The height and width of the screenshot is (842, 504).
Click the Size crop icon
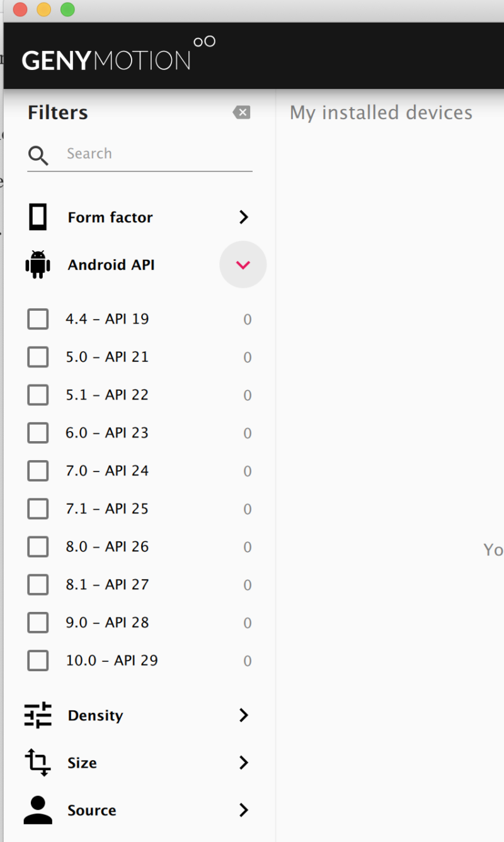(x=38, y=763)
